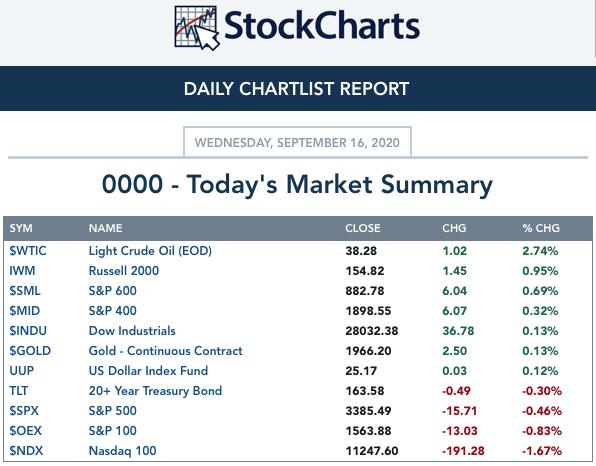Open the S&P 400 name link

tap(113, 311)
